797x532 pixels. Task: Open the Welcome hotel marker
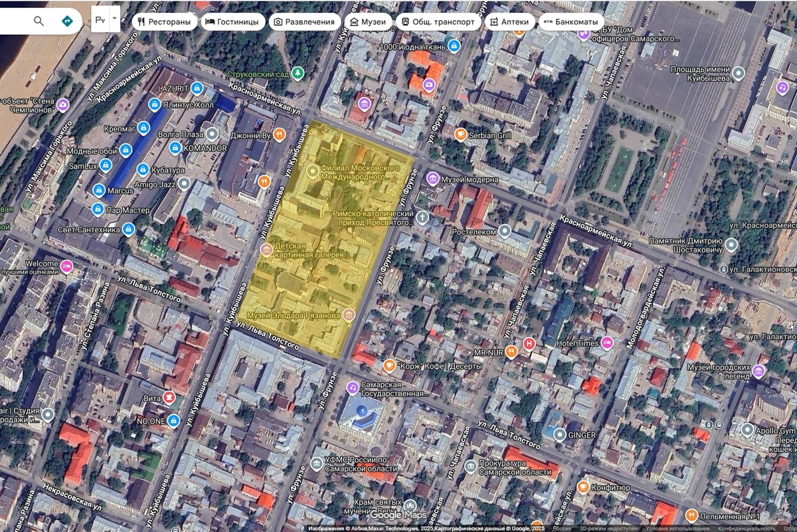66,266
